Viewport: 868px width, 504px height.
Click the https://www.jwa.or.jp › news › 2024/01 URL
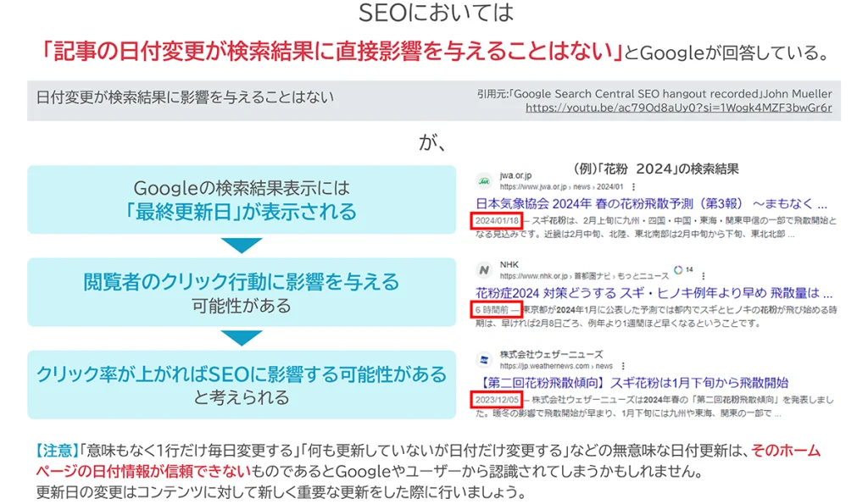[x=561, y=187]
